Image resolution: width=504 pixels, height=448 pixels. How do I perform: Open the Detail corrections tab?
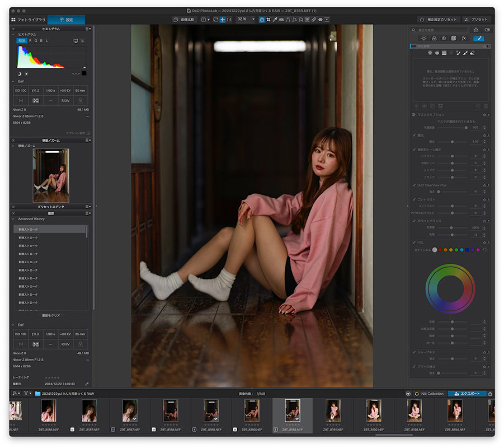coord(444,38)
